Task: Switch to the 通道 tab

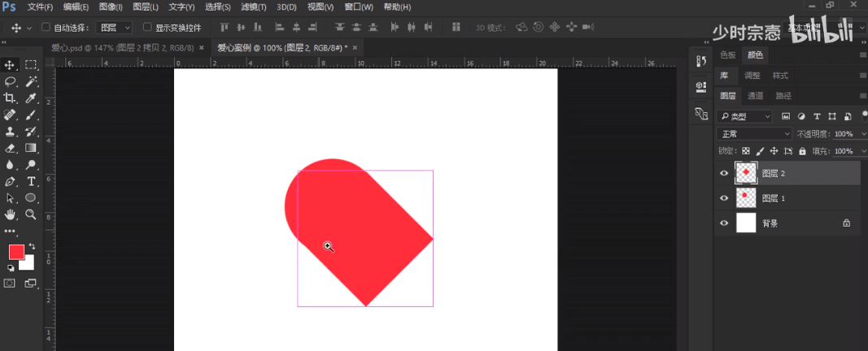Action: pos(755,96)
